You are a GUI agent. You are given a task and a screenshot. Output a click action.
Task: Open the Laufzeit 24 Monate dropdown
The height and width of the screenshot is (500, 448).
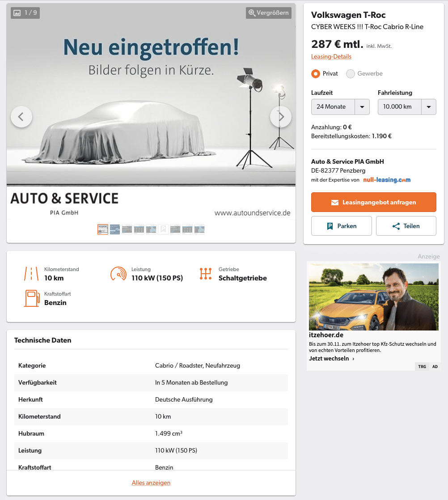tap(340, 107)
